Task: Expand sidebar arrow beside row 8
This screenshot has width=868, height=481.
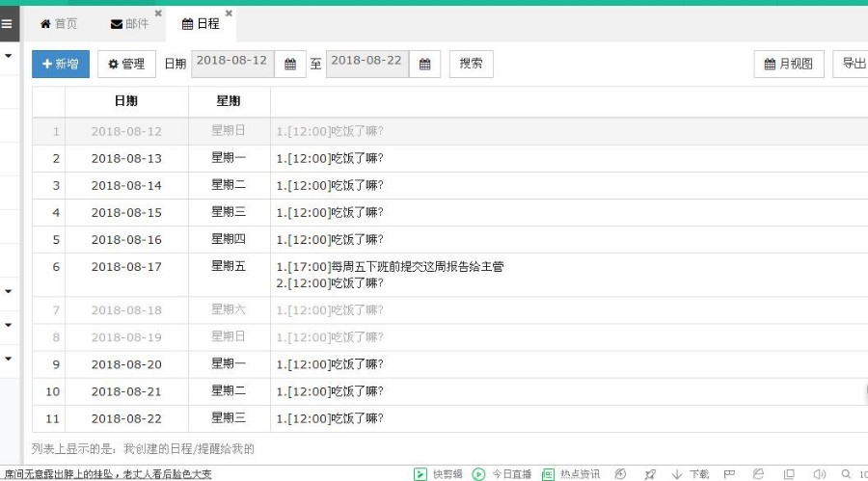Action: pos(9,325)
